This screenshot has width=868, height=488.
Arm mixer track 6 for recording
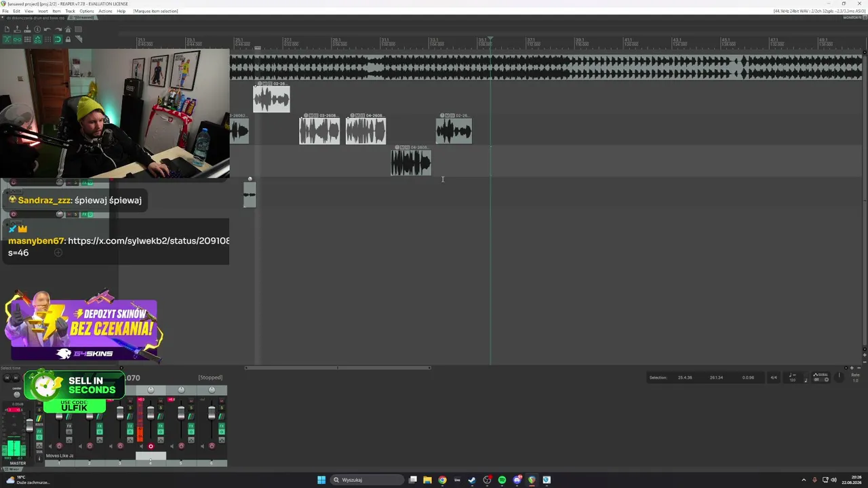212,446
